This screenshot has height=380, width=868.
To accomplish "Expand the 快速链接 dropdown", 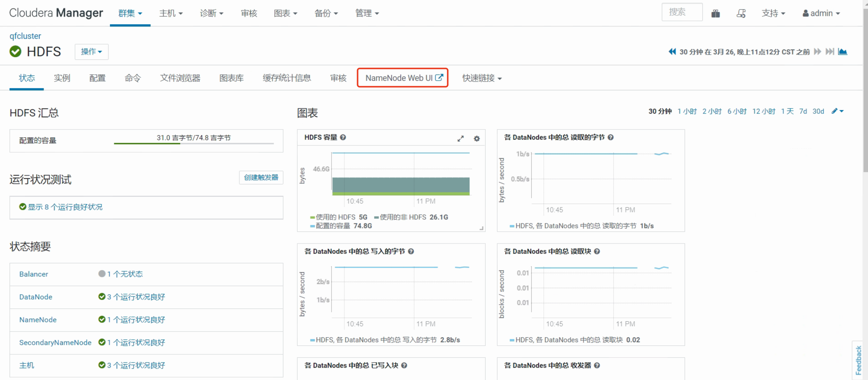I will [481, 78].
